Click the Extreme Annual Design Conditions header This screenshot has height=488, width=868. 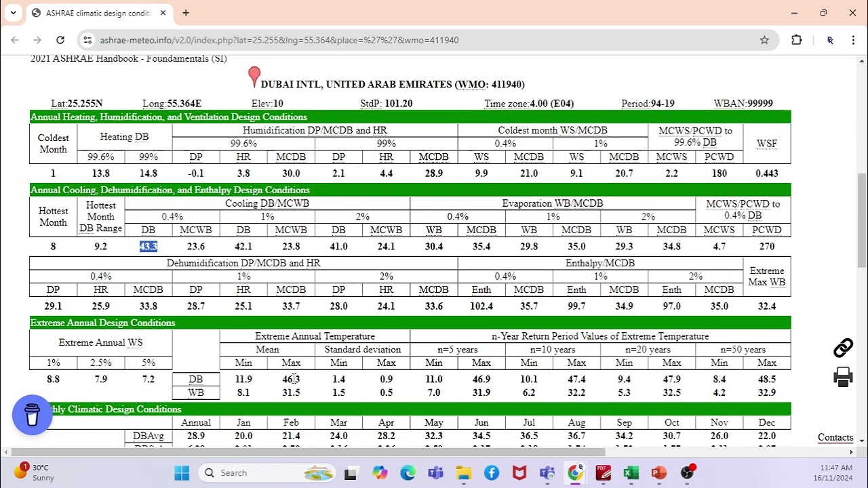[x=410, y=323]
